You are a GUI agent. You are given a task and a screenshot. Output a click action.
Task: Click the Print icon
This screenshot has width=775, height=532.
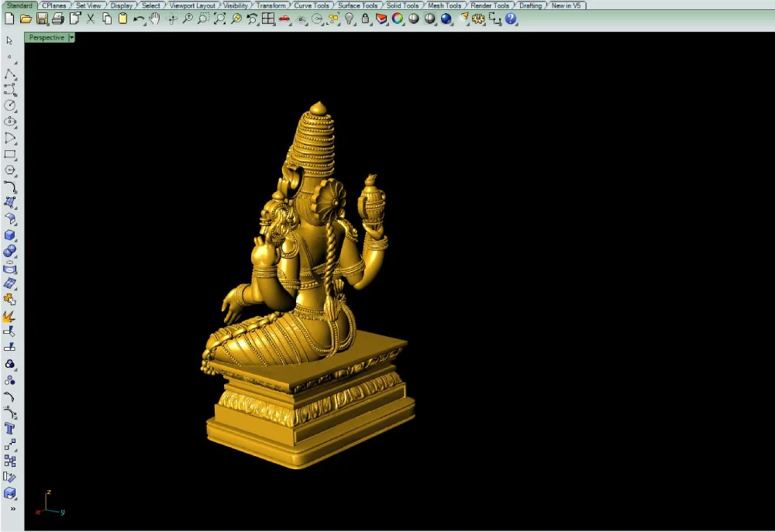[58, 19]
